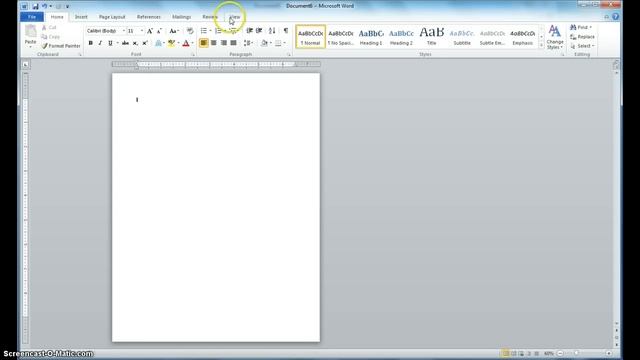640x360 pixels.
Task: Click the Paste icon
Action: (x=31, y=31)
